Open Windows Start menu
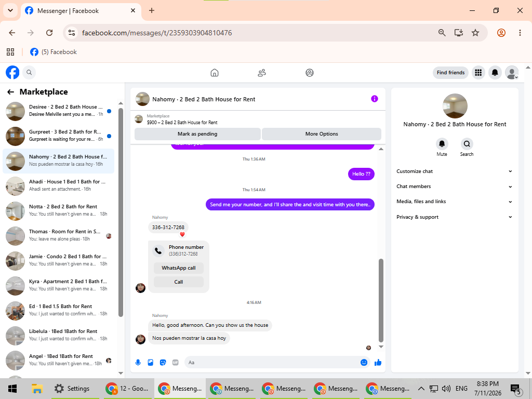The width and height of the screenshot is (532, 399). pyautogui.click(x=12, y=389)
